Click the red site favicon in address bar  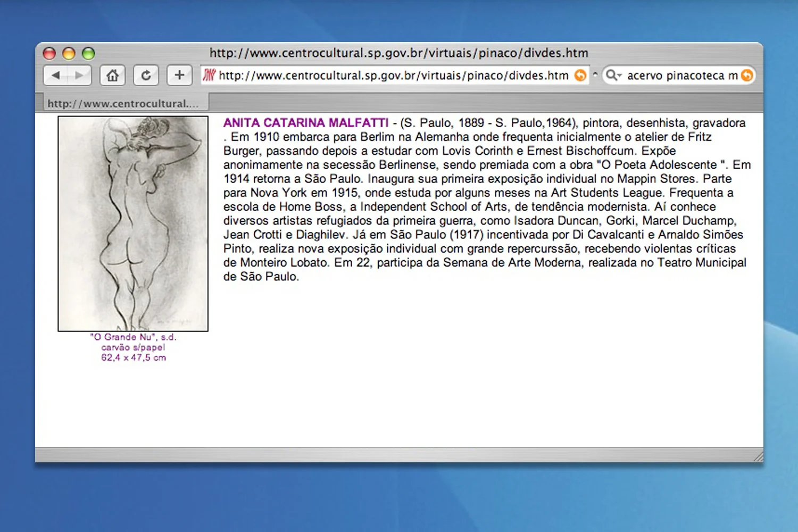click(209, 75)
